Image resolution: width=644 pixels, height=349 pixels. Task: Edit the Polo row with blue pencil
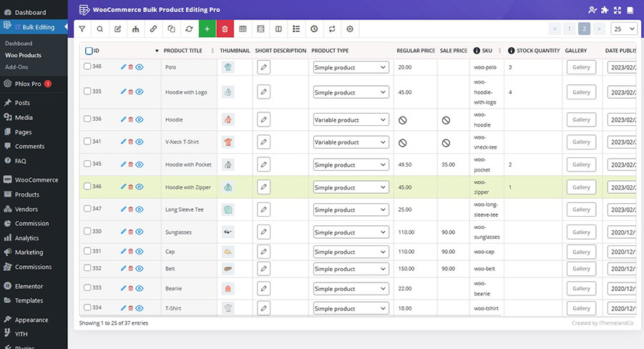123,67
